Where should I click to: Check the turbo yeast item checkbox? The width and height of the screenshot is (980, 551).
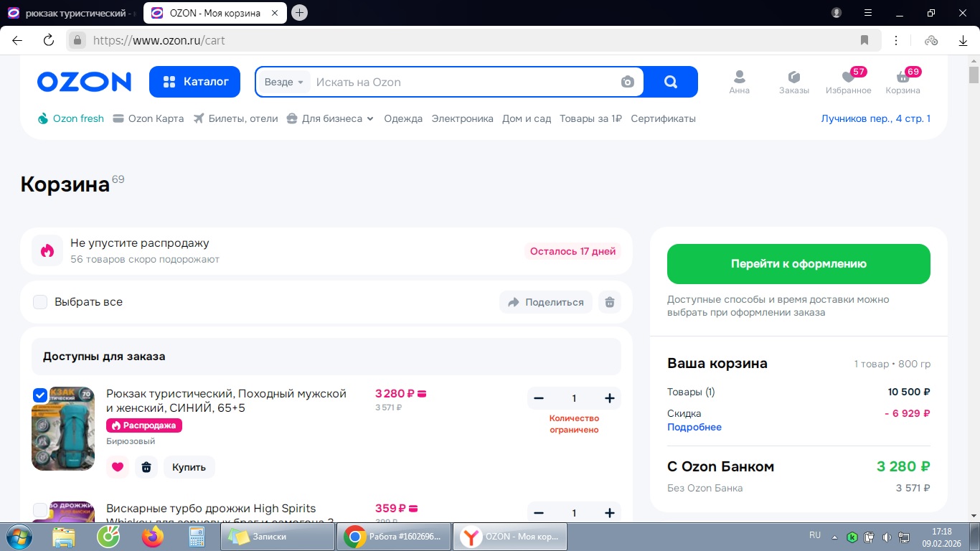40,510
